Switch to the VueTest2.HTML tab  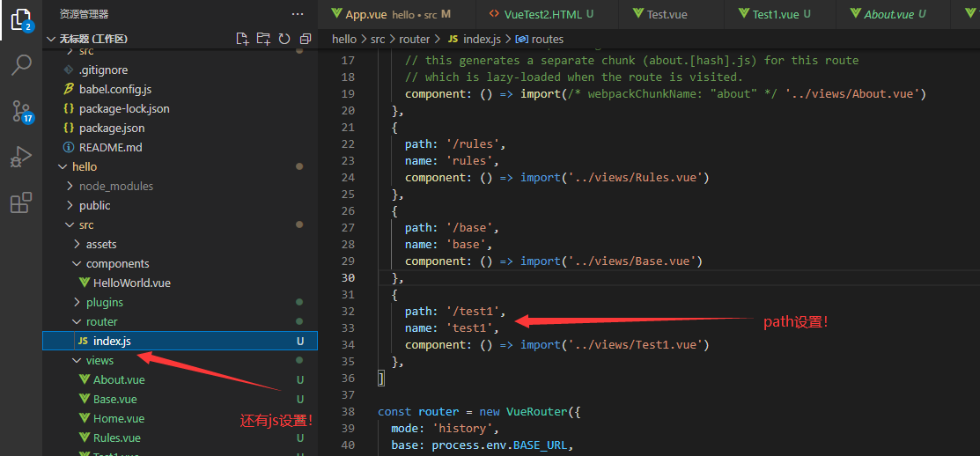click(x=546, y=14)
